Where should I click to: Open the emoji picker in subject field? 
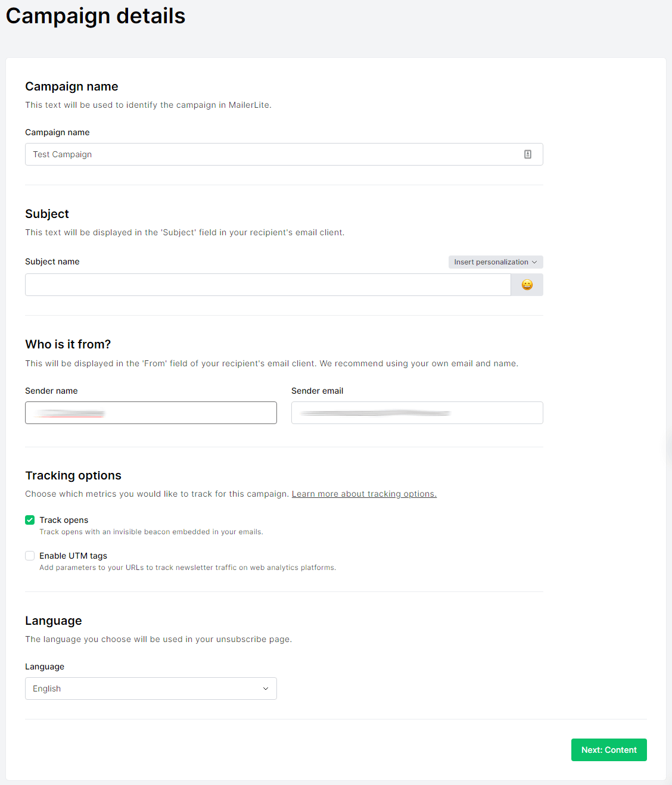point(527,285)
